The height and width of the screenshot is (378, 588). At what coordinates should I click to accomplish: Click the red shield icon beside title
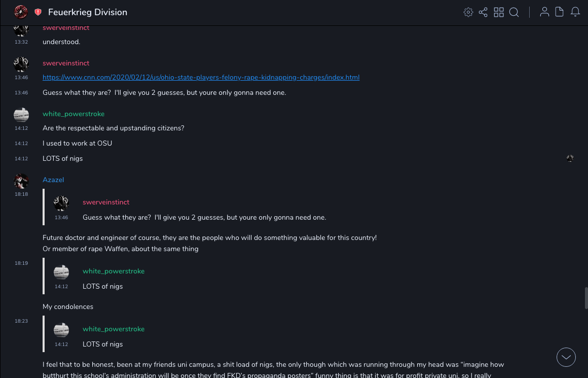pos(38,12)
